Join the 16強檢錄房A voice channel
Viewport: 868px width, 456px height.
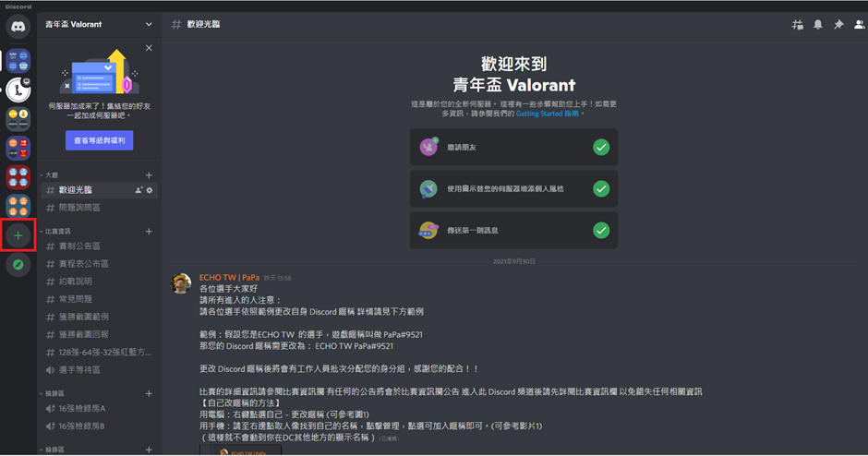(100, 408)
